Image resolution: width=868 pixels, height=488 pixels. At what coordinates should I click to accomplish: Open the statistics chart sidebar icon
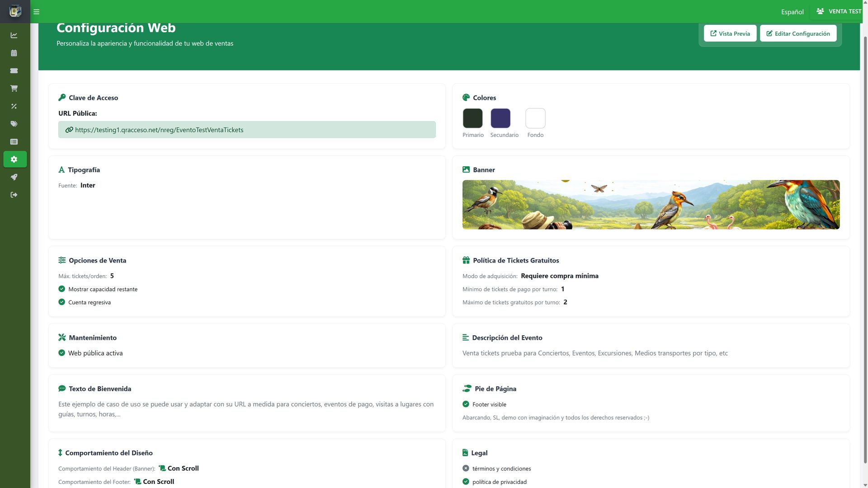[14, 35]
